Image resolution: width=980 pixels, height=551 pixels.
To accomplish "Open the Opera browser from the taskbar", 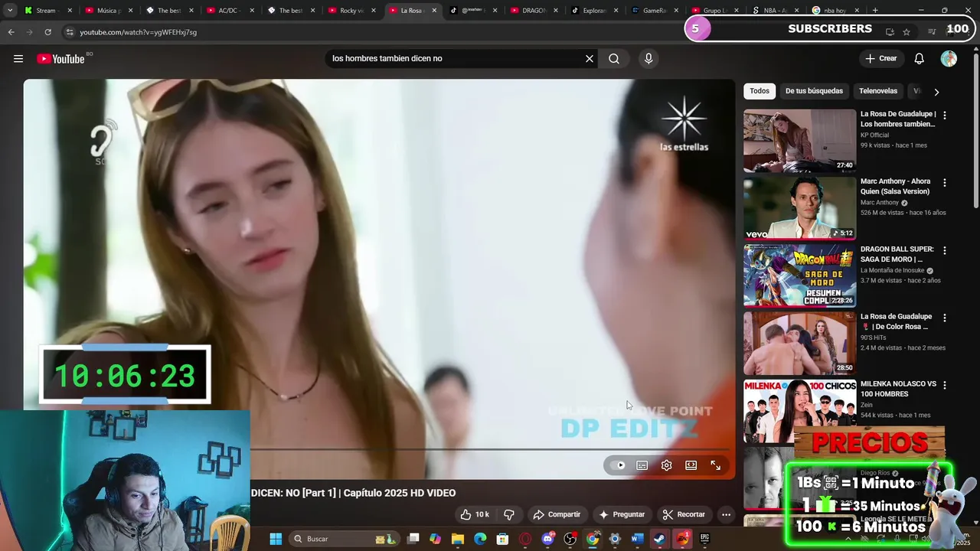I will coord(525,539).
